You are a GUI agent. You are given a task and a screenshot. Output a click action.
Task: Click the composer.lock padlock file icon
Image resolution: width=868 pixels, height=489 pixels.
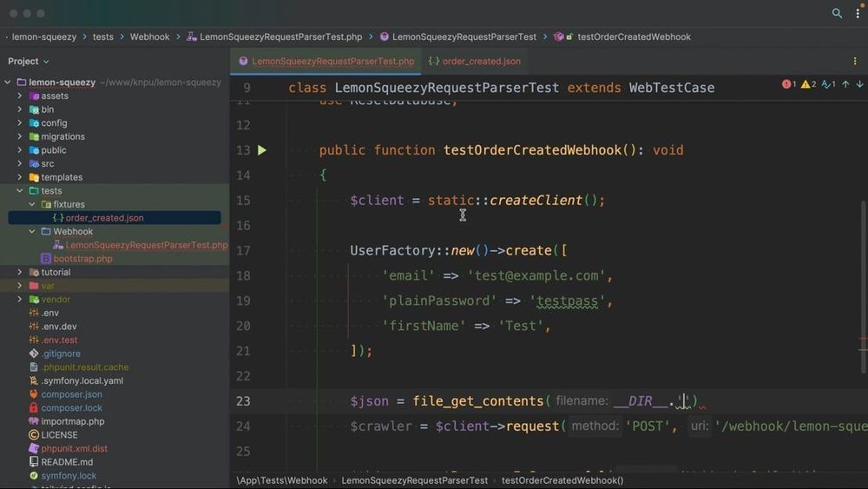click(34, 407)
